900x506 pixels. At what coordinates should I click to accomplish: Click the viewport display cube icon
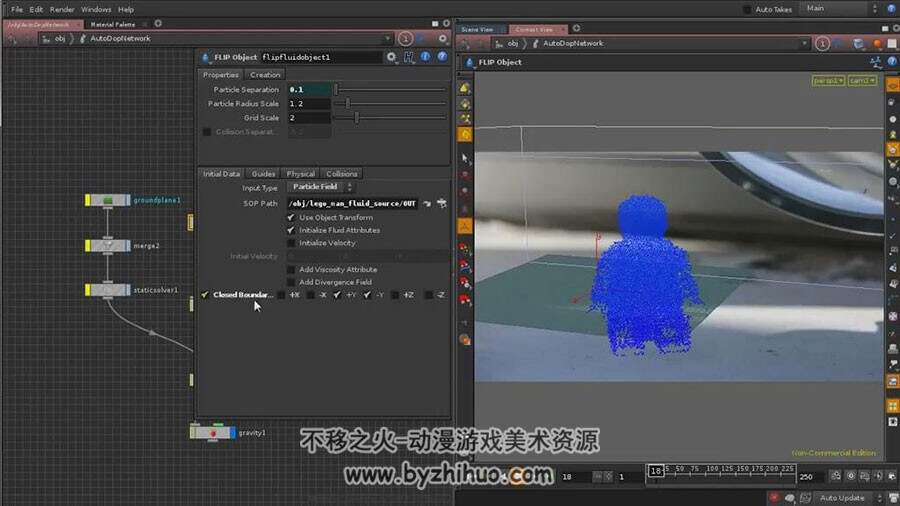[859, 44]
